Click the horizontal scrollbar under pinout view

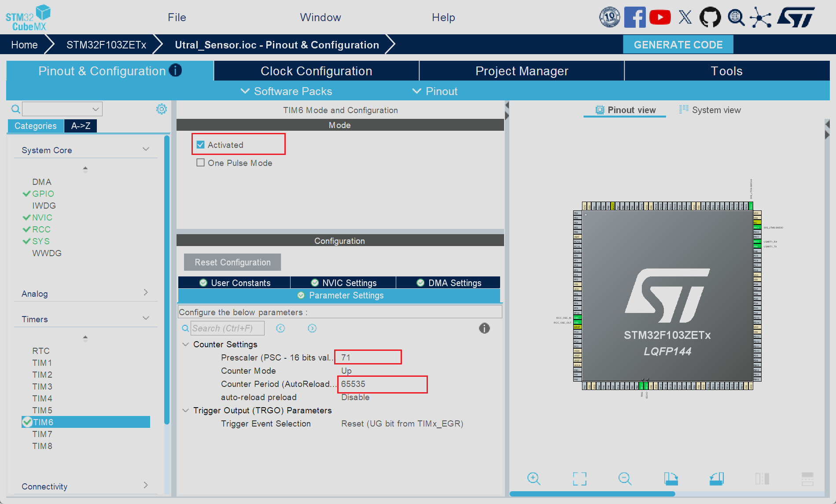point(593,494)
